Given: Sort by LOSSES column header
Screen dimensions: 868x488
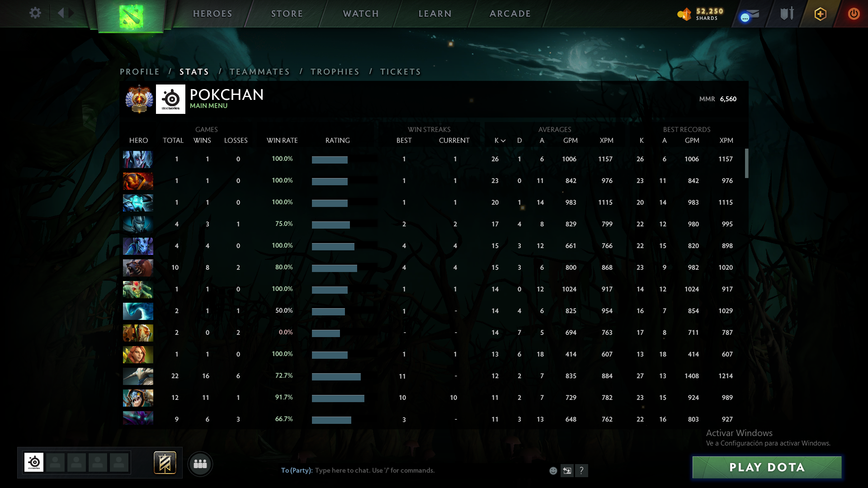Looking at the screenshot, I should tap(236, 141).
